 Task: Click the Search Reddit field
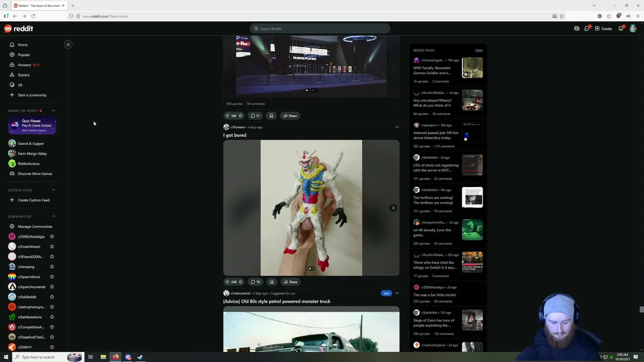tap(320, 29)
